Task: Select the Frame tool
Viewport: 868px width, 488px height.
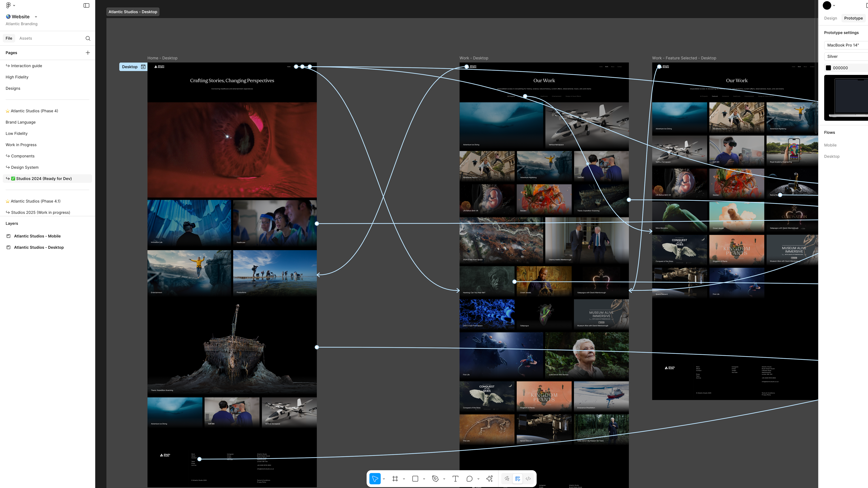Action: (x=395, y=479)
